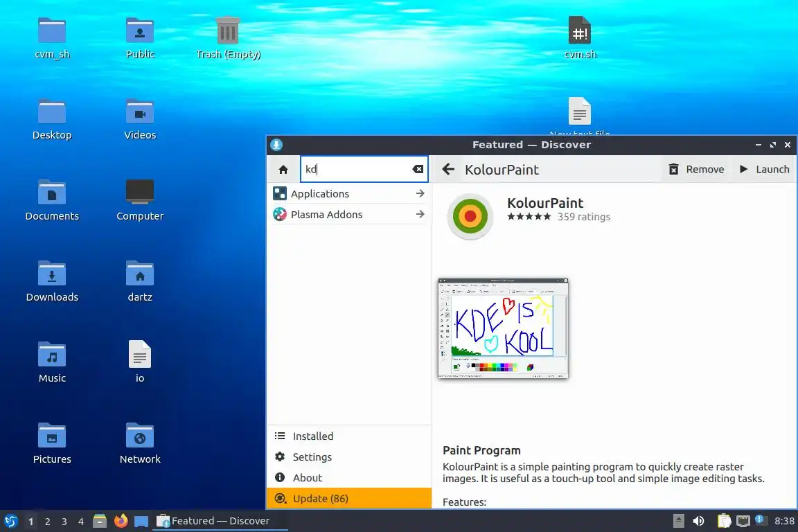This screenshot has width=798, height=532.
Task: Enlarge the KolourPaint screenshot thumbnail
Action: pos(503,328)
